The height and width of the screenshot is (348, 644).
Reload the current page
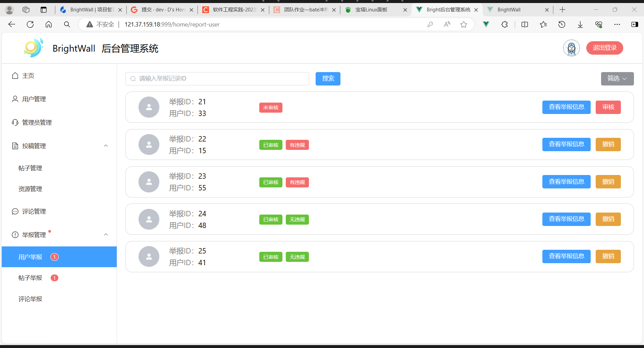pyautogui.click(x=30, y=24)
